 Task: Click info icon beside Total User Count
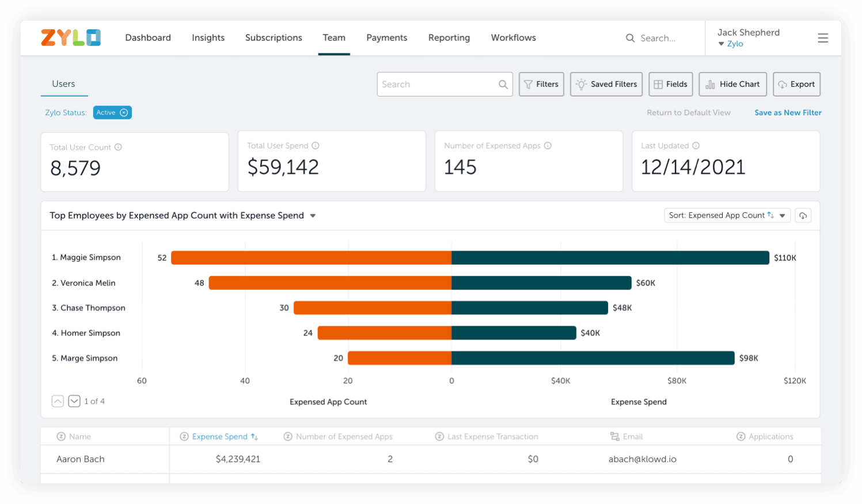118,147
